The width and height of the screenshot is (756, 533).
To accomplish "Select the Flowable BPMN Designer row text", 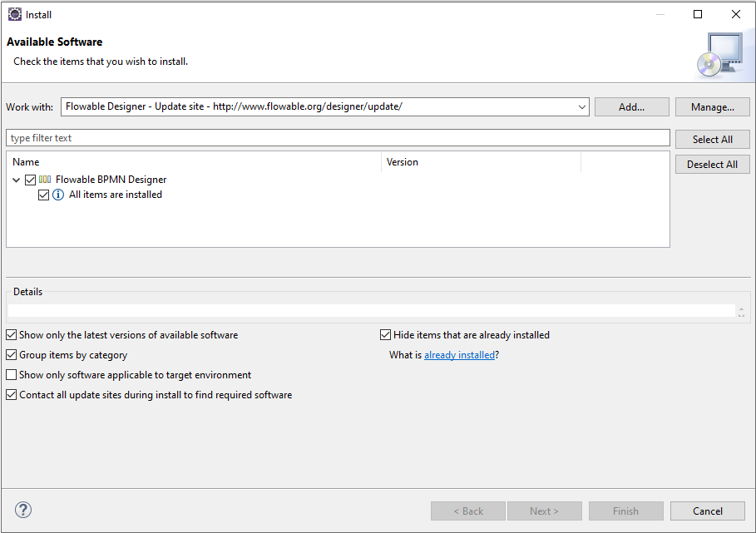I will coord(111,180).
